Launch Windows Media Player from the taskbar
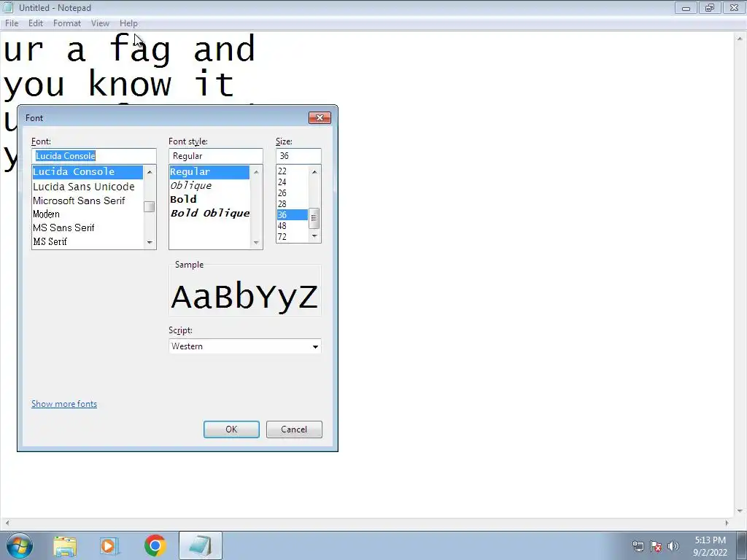The image size is (747, 560). tap(109, 545)
